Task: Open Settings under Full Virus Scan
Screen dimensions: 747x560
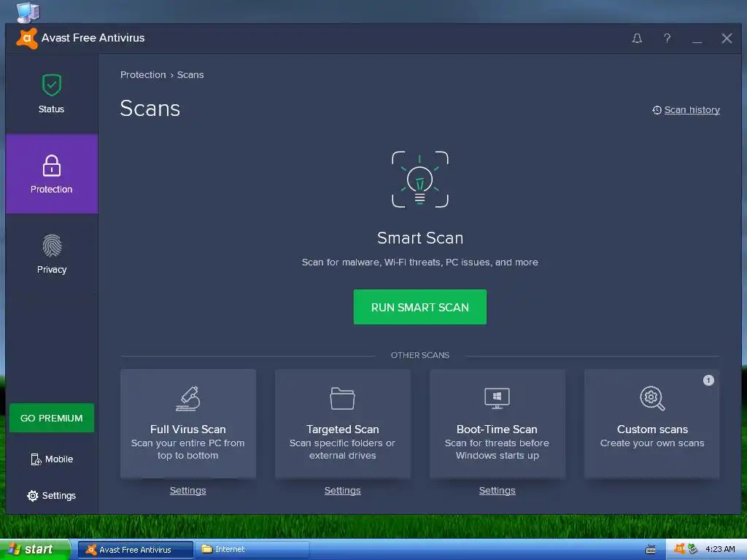Action: pyautogui.click(x=188, y=491)
